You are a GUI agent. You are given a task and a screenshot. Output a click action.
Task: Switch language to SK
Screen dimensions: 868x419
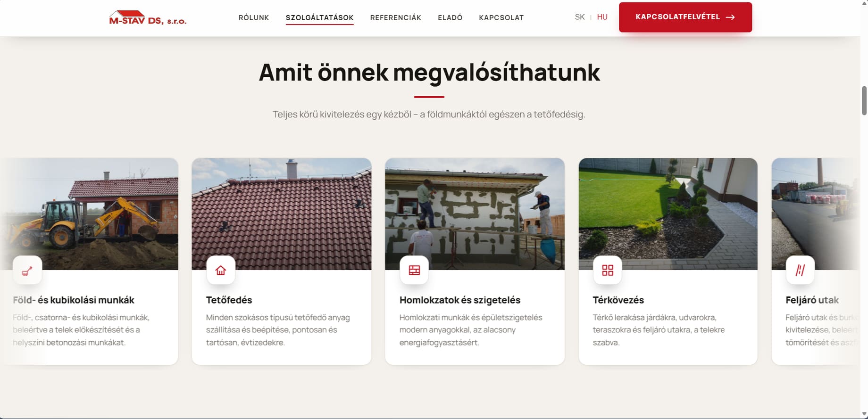[580, 17]
